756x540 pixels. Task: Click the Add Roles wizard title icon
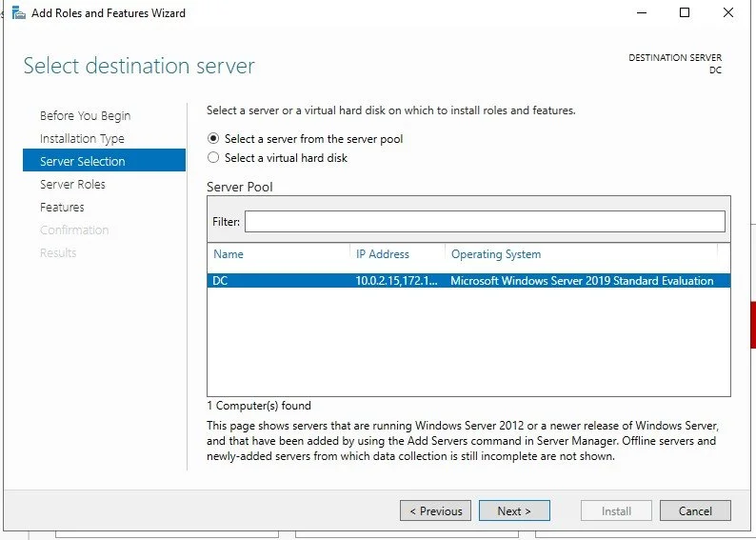[x=18, y=13]
